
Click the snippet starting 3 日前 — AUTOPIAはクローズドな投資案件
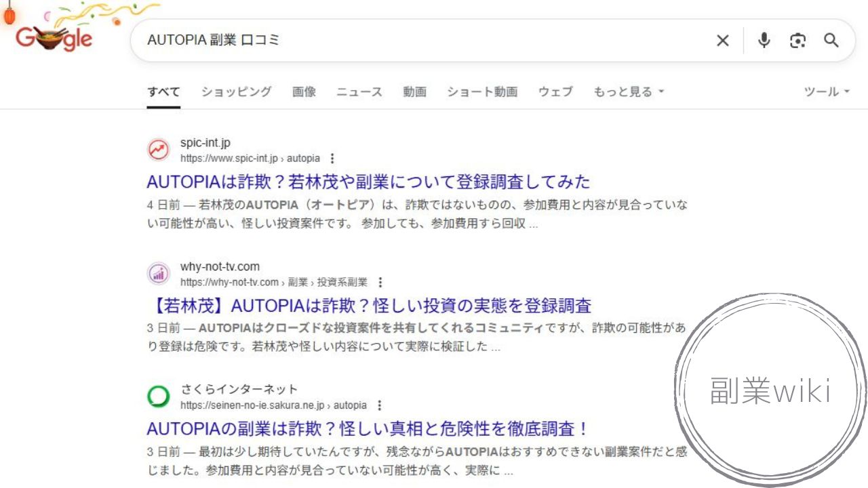[416, 338]
